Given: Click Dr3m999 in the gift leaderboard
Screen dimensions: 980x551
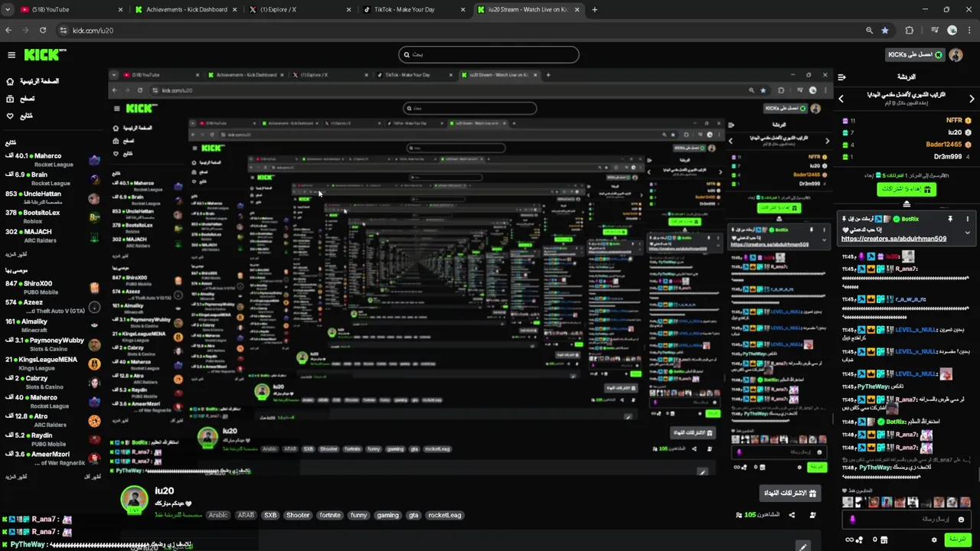Looking at the screenshot, I should click(948, 157).
